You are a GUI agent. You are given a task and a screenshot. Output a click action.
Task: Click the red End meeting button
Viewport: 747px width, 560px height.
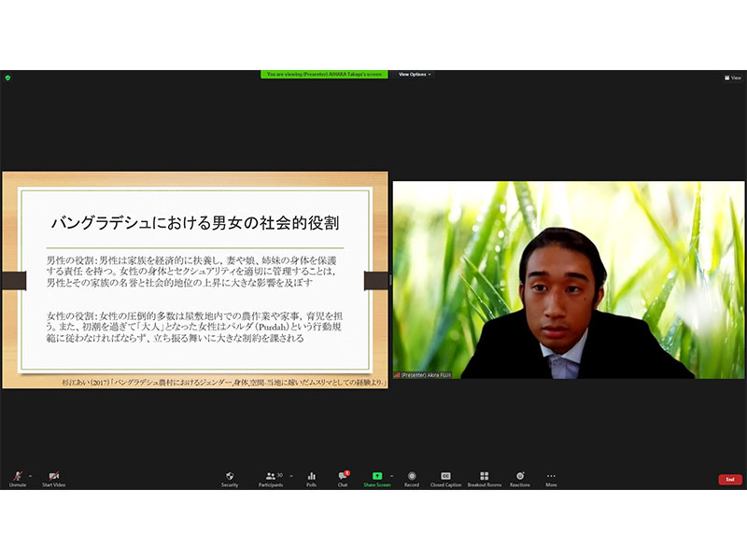pyautogui.click(x=730, y=479)
